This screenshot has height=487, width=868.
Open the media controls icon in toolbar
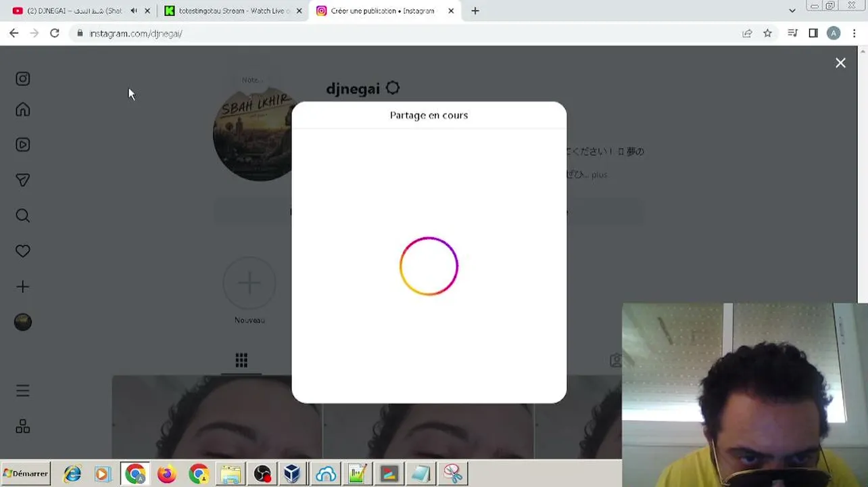coord(793,33)
